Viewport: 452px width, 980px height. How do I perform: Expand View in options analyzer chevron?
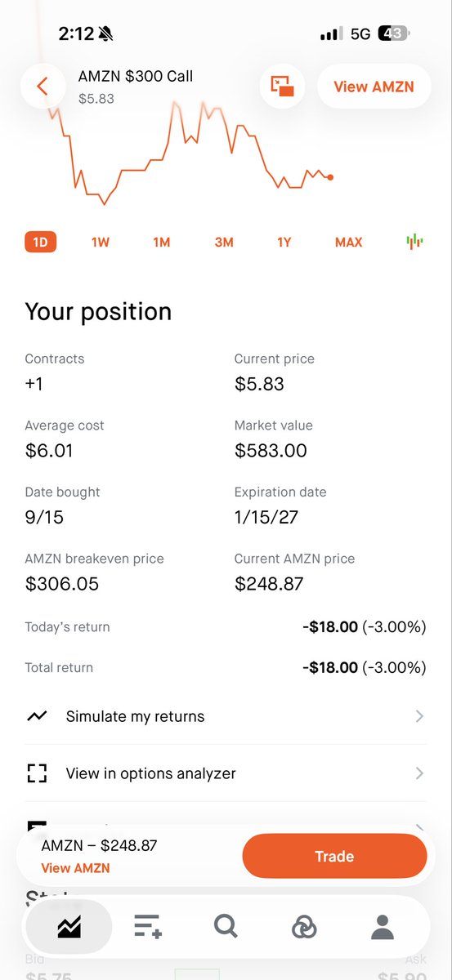pyautogui.click(x=419, y=773)
